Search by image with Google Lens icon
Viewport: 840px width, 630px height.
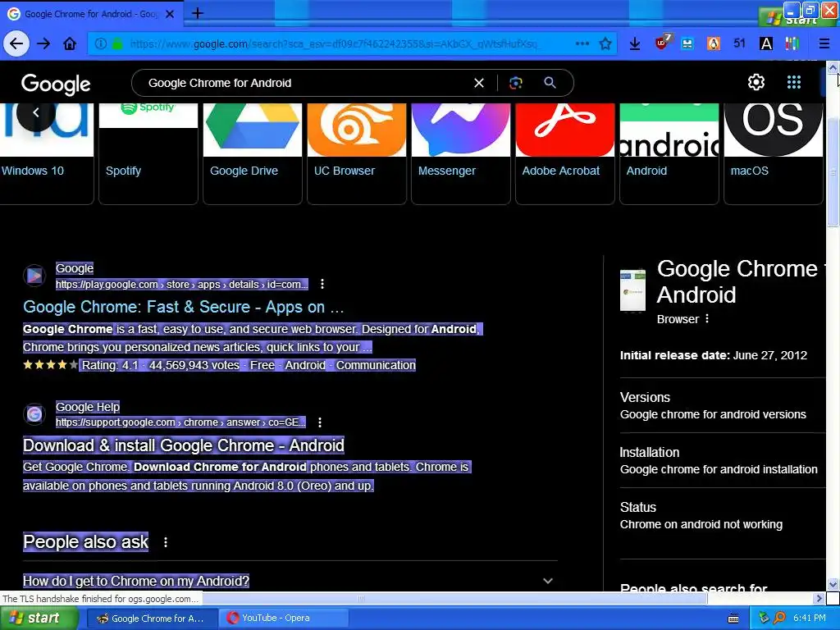pos(516,83)
